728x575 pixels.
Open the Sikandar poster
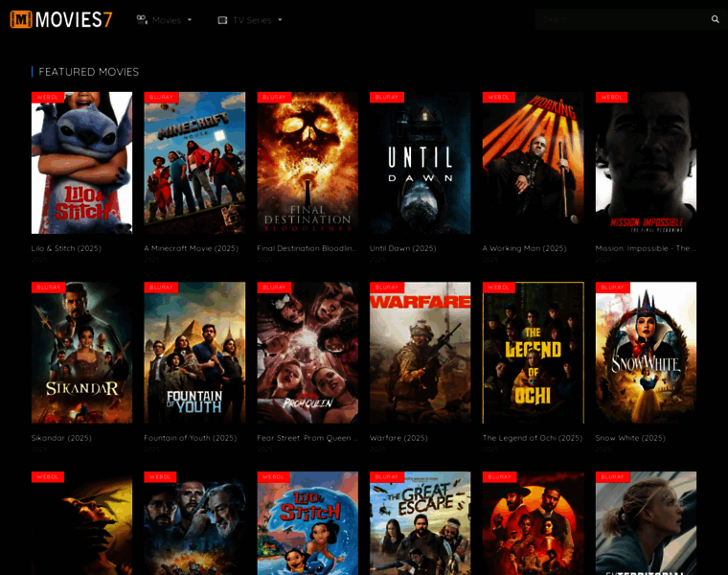[x=81, y=353]
